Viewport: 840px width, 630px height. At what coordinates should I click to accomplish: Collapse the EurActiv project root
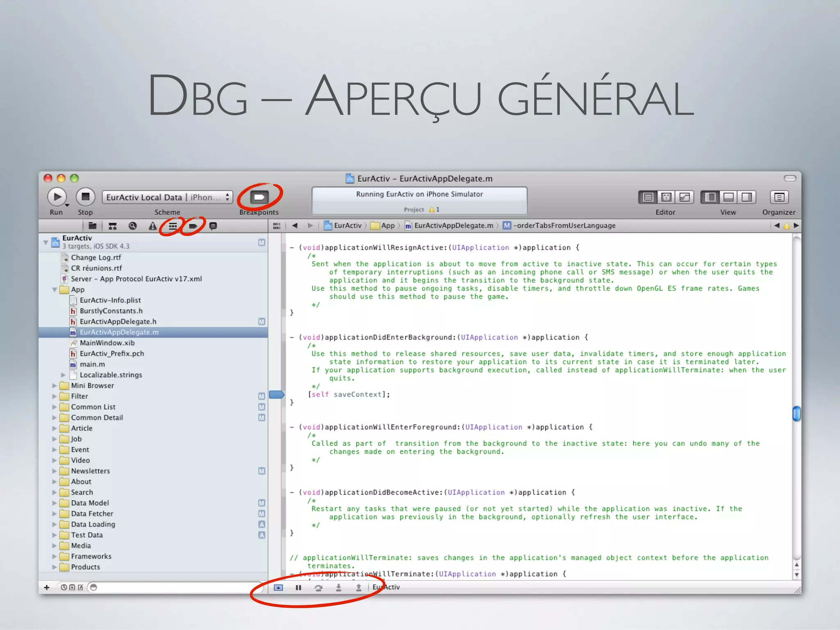click(x=46, y=242)
